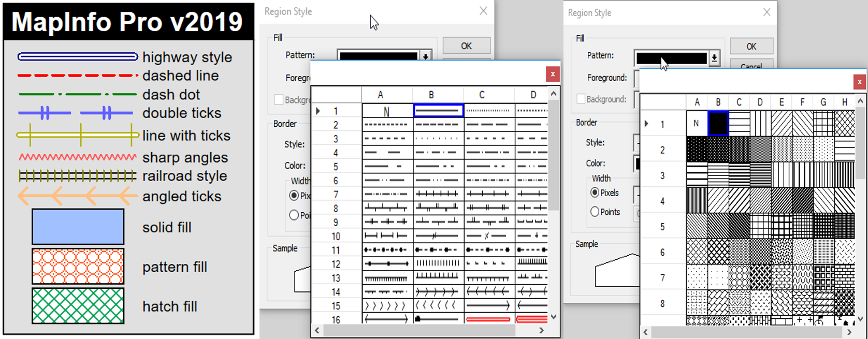Select the Pixels radio button in the left dialog
Image resolution: width=868 pixels, height=339 pixels.
tap(294, 196)
